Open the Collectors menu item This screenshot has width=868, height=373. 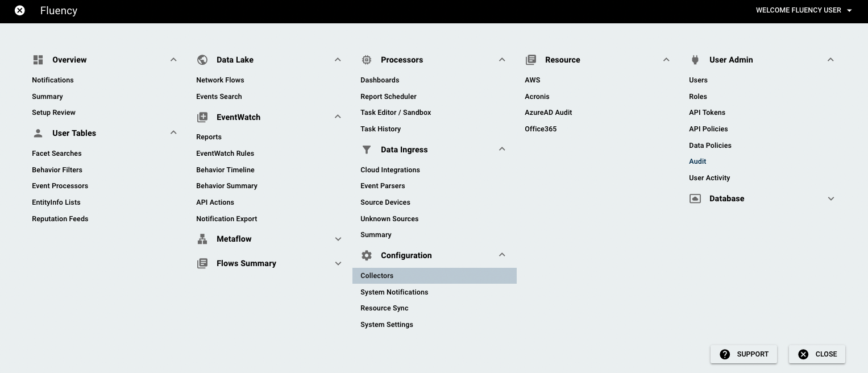point(434,276)
